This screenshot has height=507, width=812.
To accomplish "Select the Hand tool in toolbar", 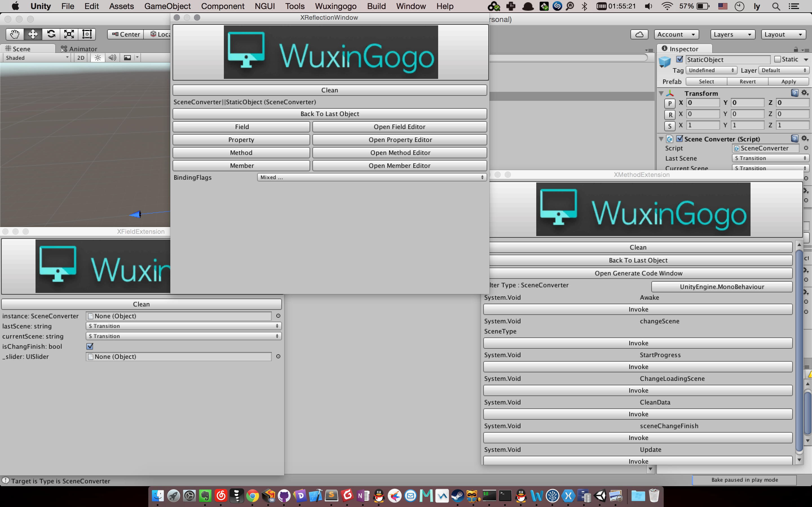I will point(15,34).
